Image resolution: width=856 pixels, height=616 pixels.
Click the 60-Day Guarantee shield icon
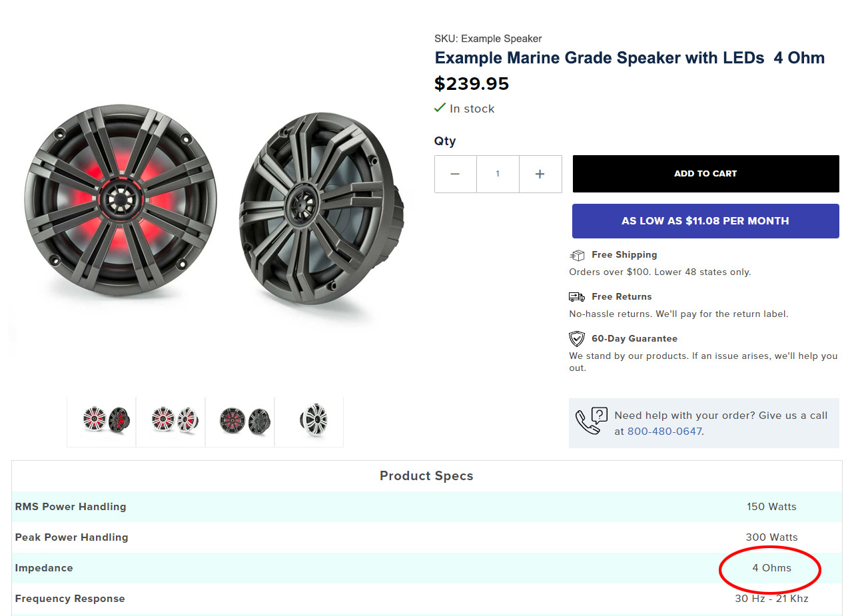pyautogui.click(x=577, y=339)
